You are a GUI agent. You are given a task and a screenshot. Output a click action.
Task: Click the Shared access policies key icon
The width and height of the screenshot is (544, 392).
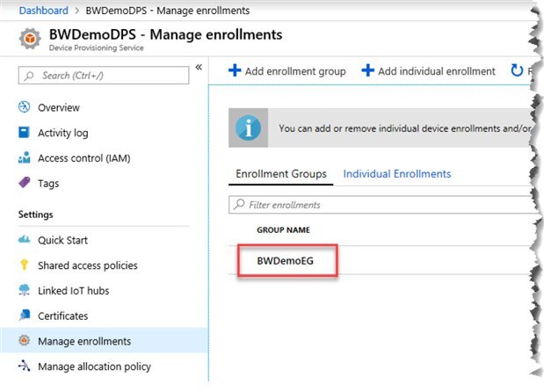(x=25, y=265)
